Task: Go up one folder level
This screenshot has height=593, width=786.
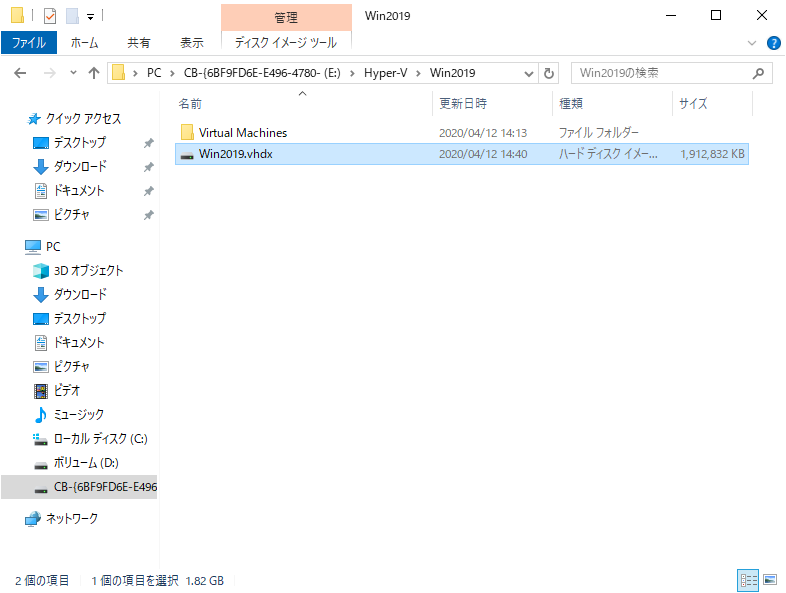Action: click(x=94, y=73)
